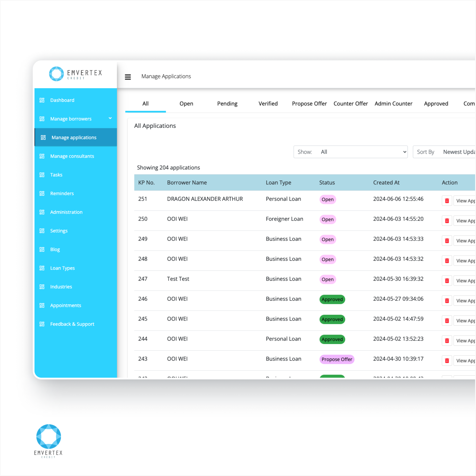The image size is (476, 476).
Task: Switch to the Propose Offer tab
Action: pos(309,104)
